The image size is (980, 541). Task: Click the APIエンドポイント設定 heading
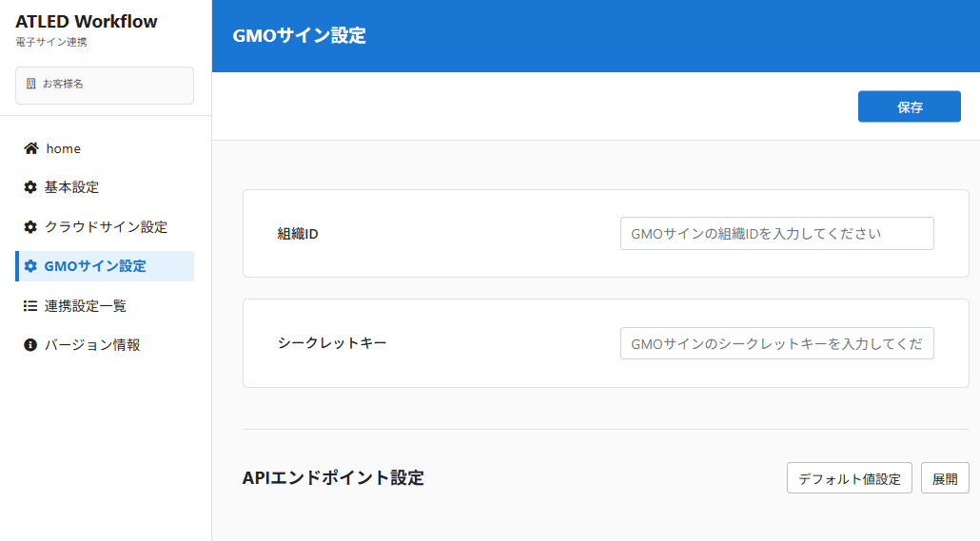click(333, 478)
